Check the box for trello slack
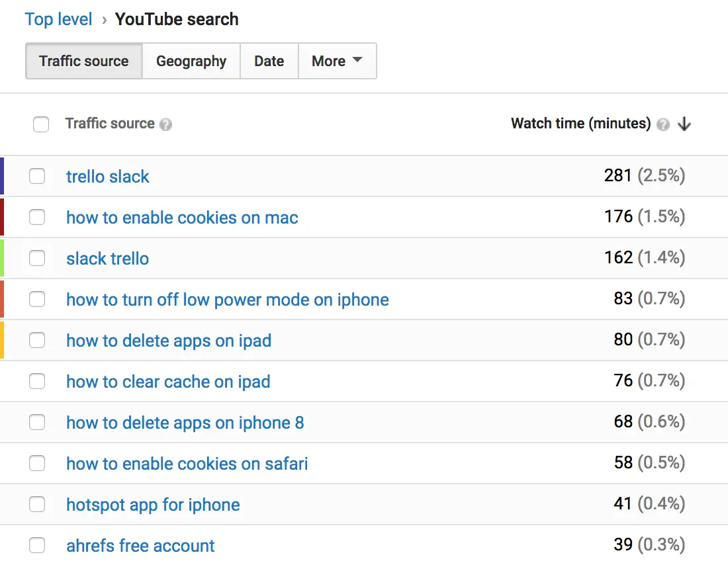 (x=37, y=176)
